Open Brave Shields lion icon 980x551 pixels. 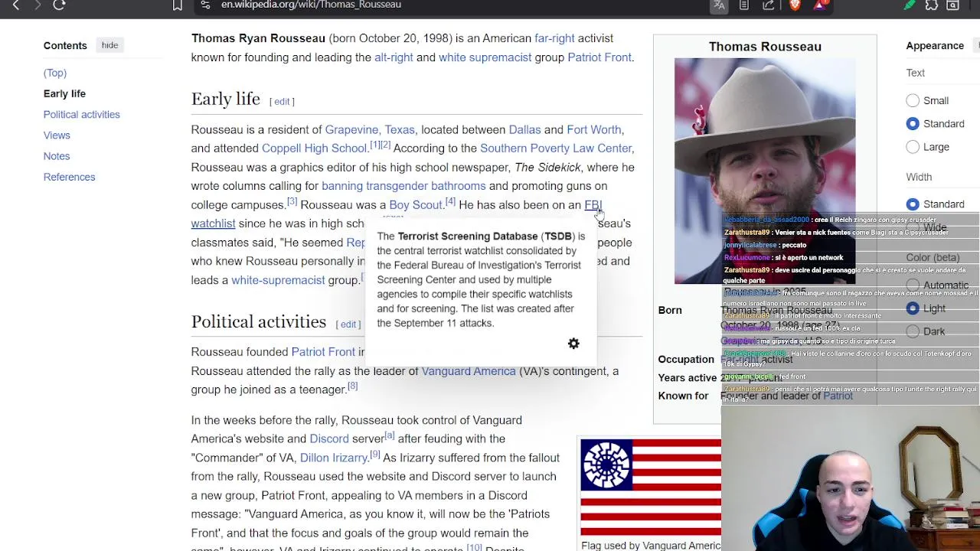[795, 5]
